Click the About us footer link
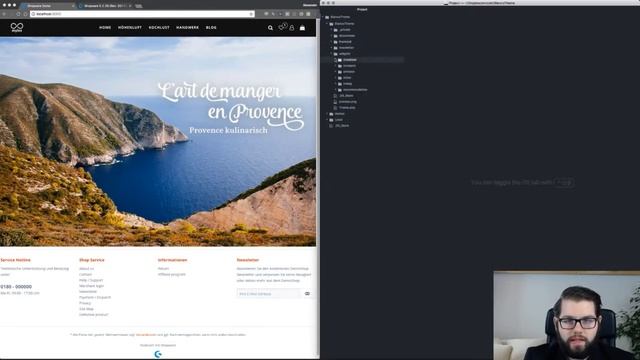Image resolution: width=640 pixels, height=360 pixels. 86,269
